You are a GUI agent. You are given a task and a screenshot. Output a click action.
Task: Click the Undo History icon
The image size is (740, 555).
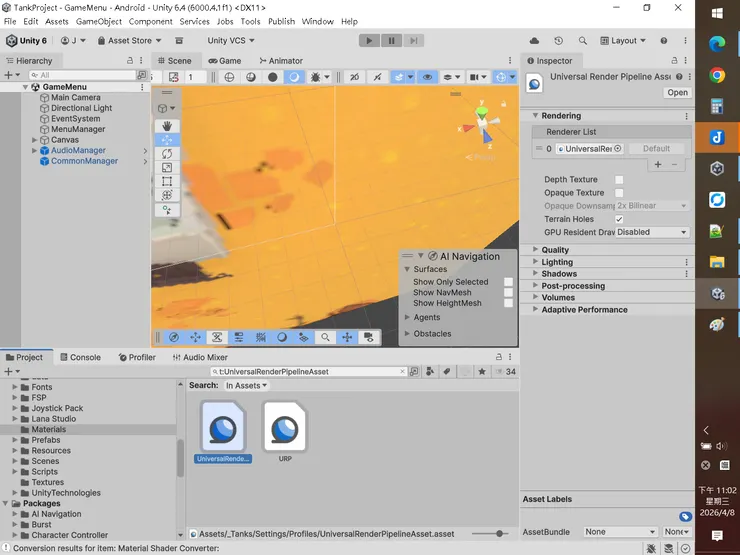(558, 41)
